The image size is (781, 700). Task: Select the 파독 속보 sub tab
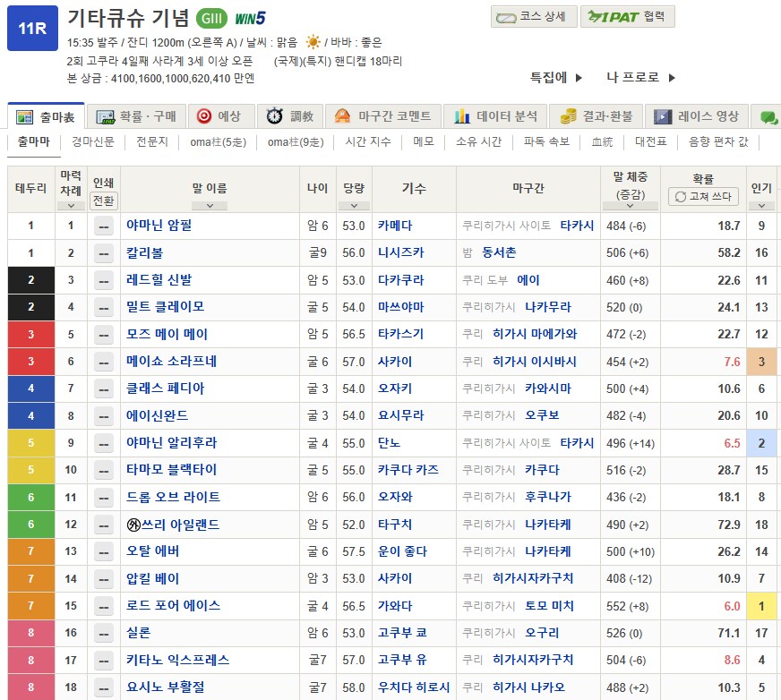[x=546, y=142]
